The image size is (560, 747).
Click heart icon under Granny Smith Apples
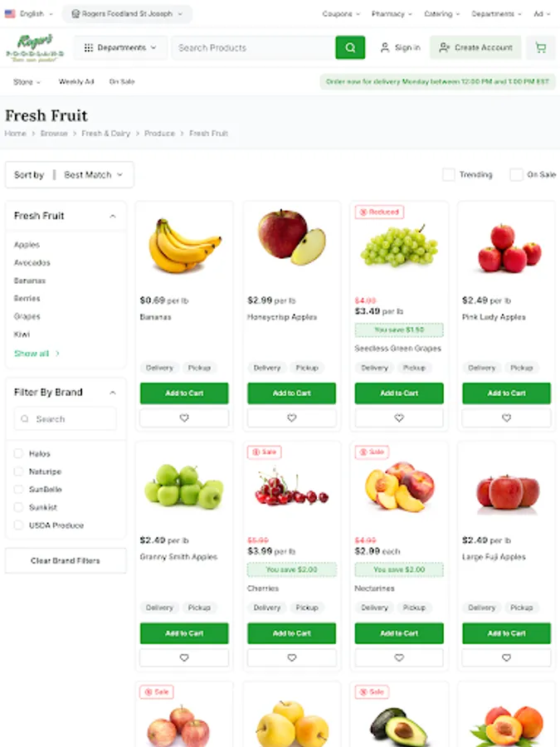click(x=184, y=657)
